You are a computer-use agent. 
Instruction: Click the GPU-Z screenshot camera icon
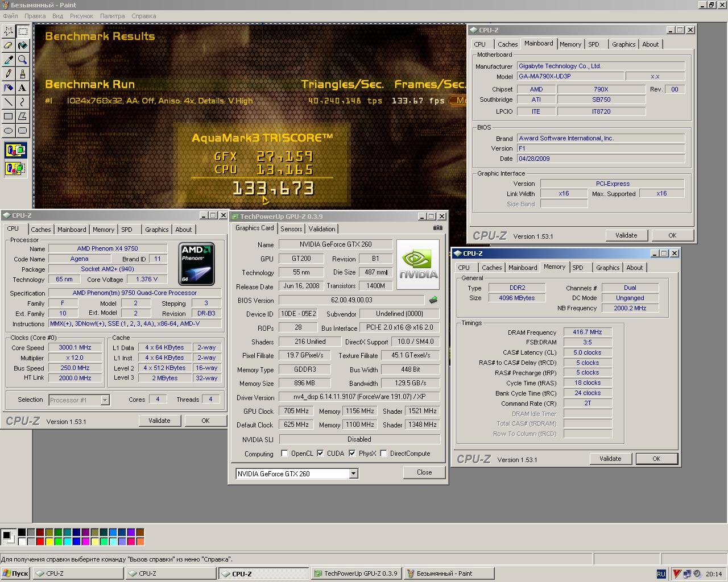437,228
